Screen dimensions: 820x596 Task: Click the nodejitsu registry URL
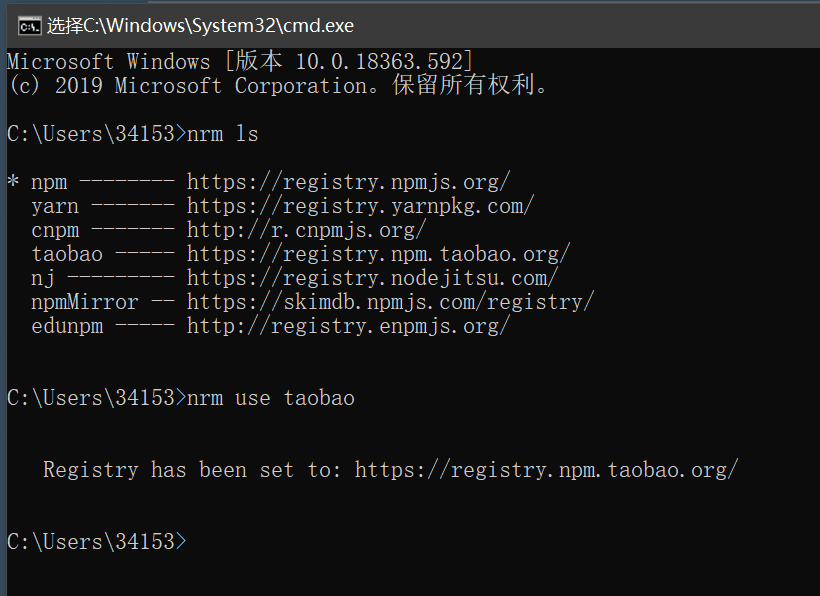pyautogui.click(x=372, y=278)
